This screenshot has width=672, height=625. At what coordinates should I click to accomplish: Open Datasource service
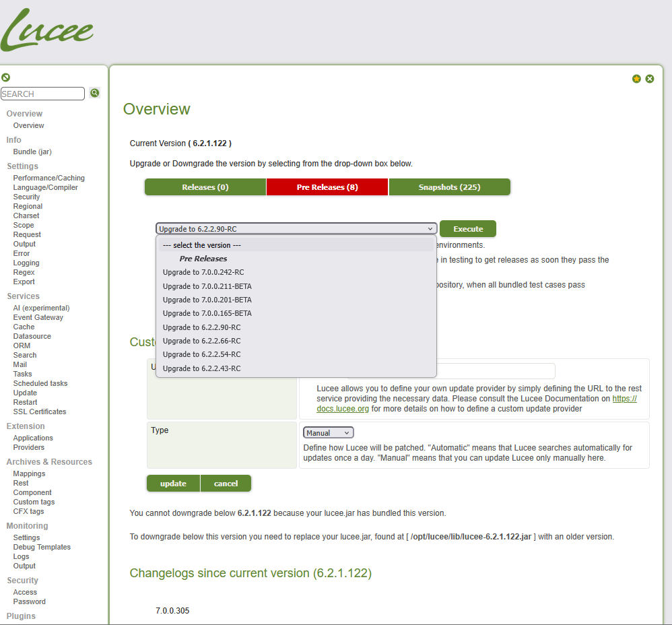tap(32, 336)
